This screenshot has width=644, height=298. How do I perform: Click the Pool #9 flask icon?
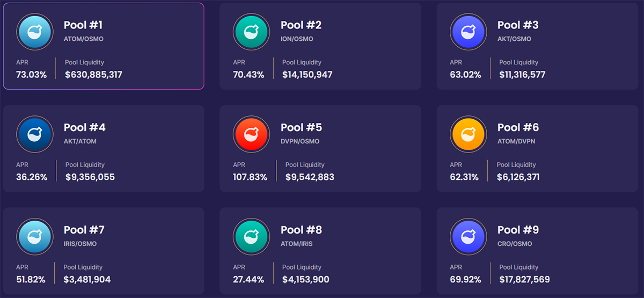[x=468, y=237]
